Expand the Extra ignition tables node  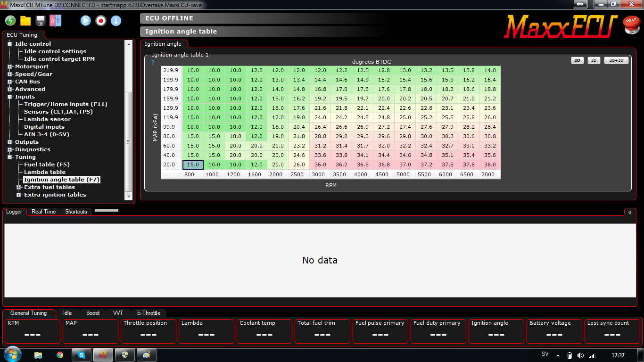point(19,195)
